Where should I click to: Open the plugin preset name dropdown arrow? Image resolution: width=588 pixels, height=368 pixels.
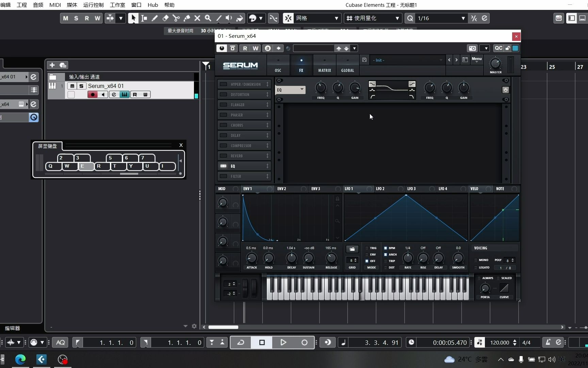pyautogui.click(x=354, y=48)
